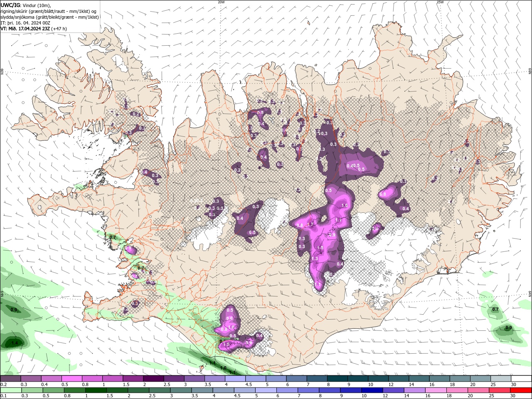
Task: Choose rain legend swatch between 3 and 3.5
Action: click(181, 390)
